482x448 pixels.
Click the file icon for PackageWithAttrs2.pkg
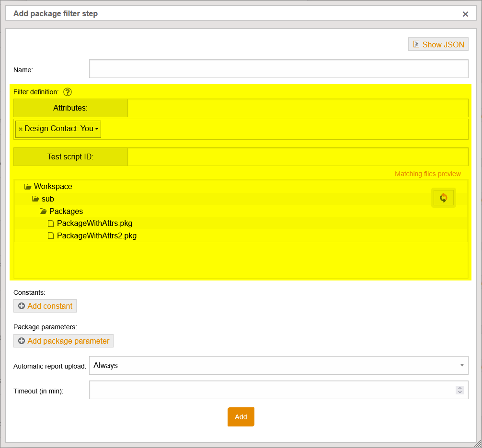point(51,235)
